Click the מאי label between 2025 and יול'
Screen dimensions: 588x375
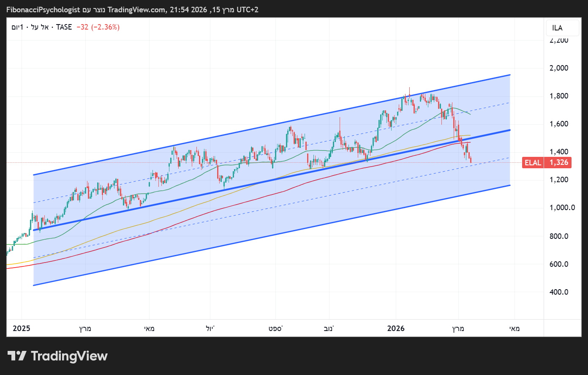click(149, 328)
